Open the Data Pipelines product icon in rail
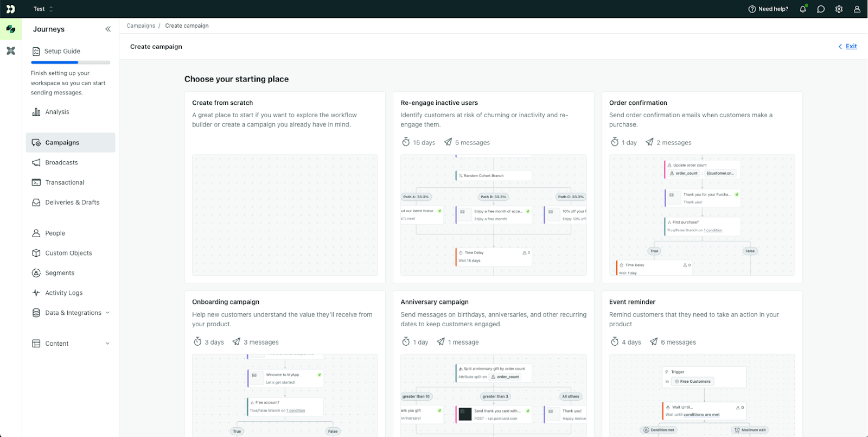Image resolution: width=868 pixels, height=437 pixels. tap(11, 51)
